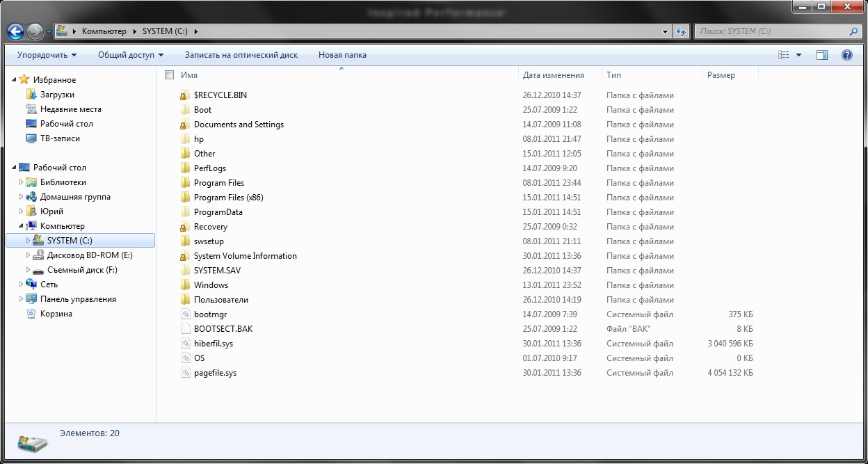Select the Documents and Settings folder name
This screenshot has width=868, height=464.
(x=239, y=125)
